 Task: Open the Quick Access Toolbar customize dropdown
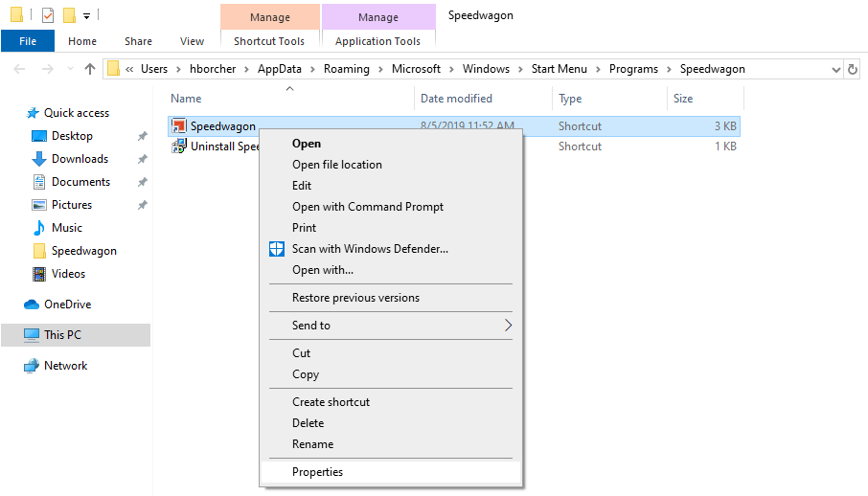[x=87, y=15]
